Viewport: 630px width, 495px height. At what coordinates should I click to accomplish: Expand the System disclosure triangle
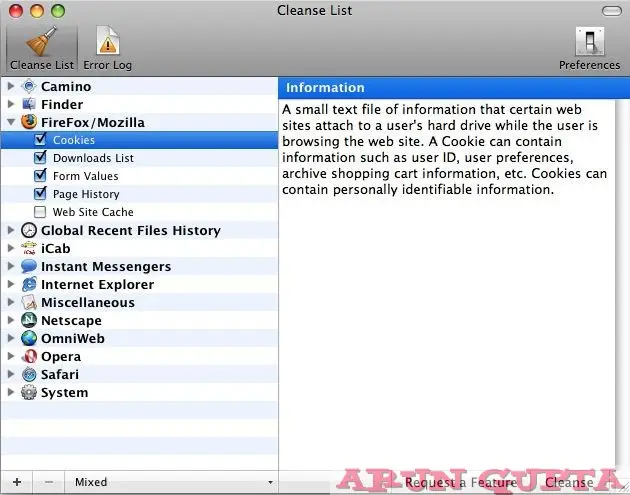click(11, 392)
